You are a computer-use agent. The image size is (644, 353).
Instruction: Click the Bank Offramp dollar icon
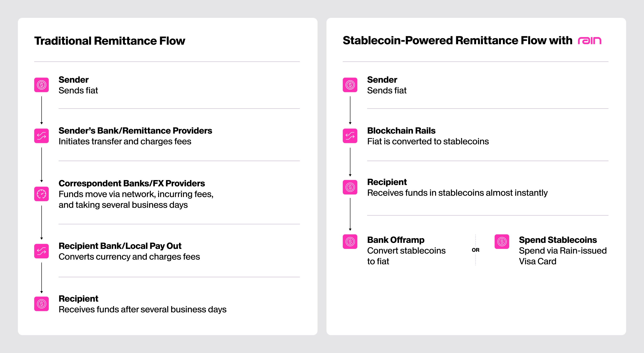[x=350, y=242]
